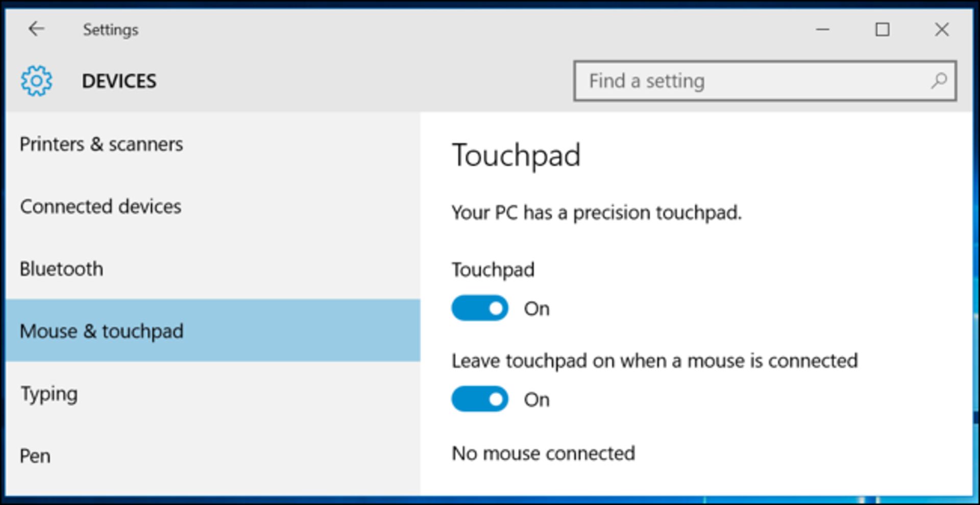The image size is (980, 505).
Task: Close the Settings window
Action: 941,30
